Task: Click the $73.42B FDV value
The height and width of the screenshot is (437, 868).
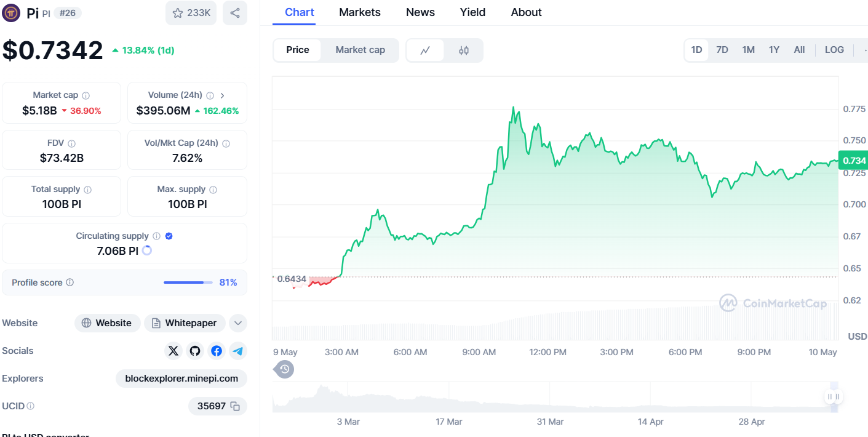Action: [62, 158]
